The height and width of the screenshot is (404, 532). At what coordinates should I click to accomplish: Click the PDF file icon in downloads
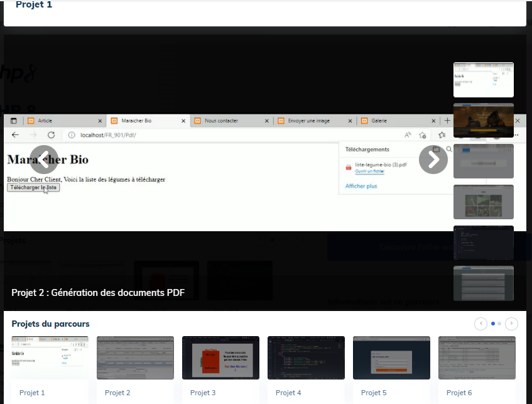[349, 167]
